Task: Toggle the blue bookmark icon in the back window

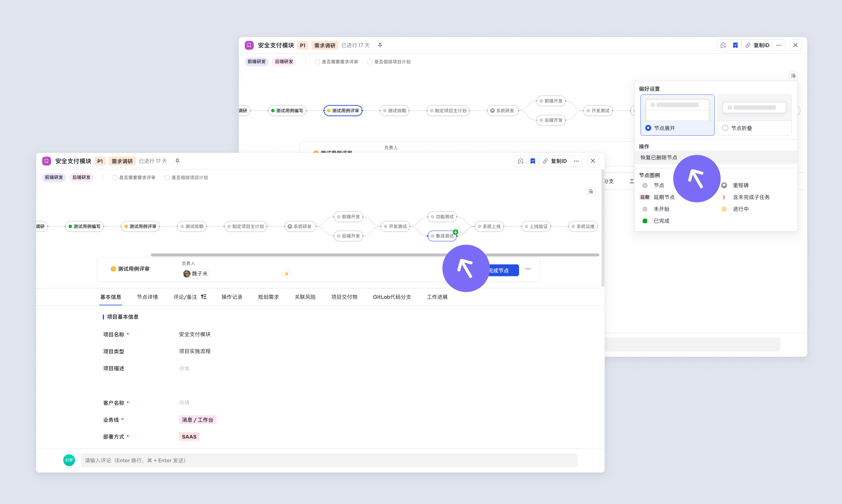Action: pos(735,45)
